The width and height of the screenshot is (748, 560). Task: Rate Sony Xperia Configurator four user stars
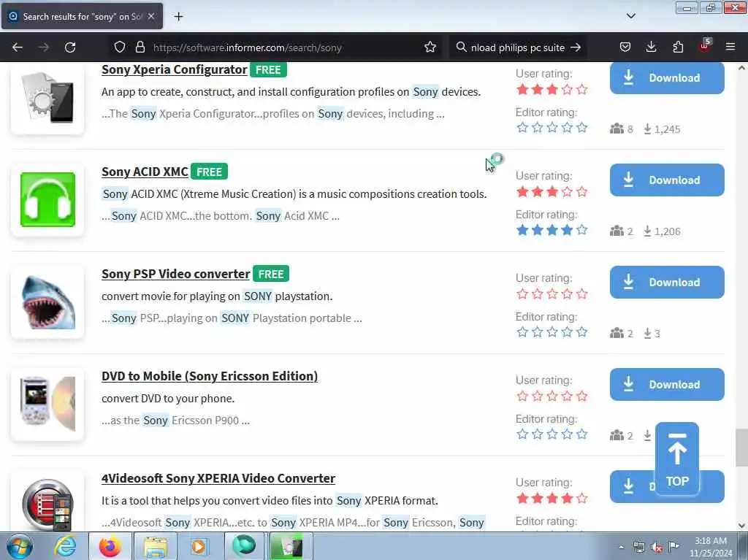point(567,89)
